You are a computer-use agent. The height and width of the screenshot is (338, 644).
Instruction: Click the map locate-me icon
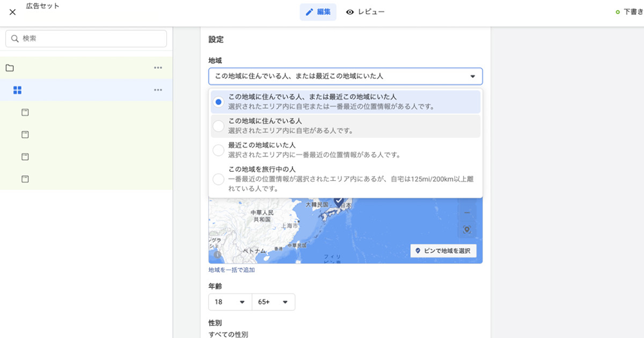coord(466,230)
